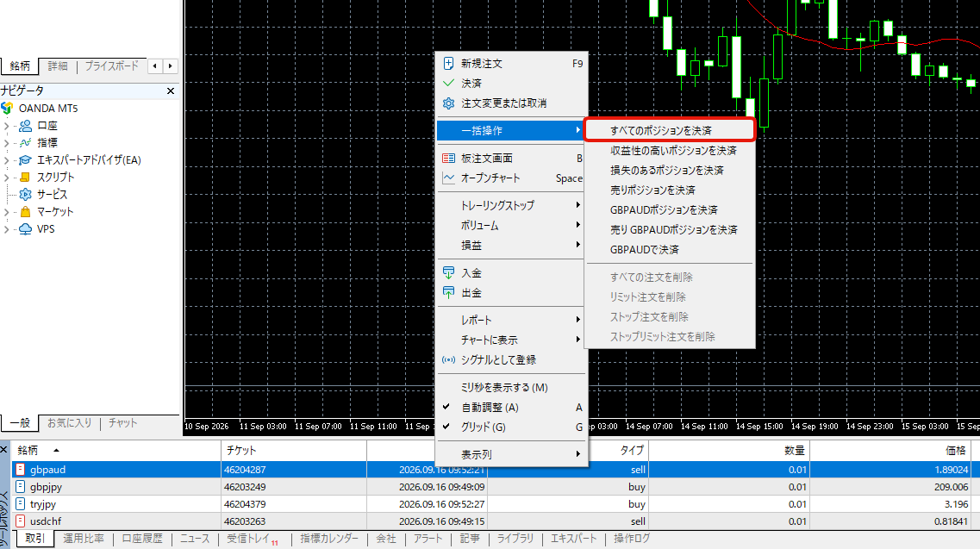Toggle 自動調整 (A) auto arrange option
The width and height of the screenshot is (980, 549).
click(512, 407)
